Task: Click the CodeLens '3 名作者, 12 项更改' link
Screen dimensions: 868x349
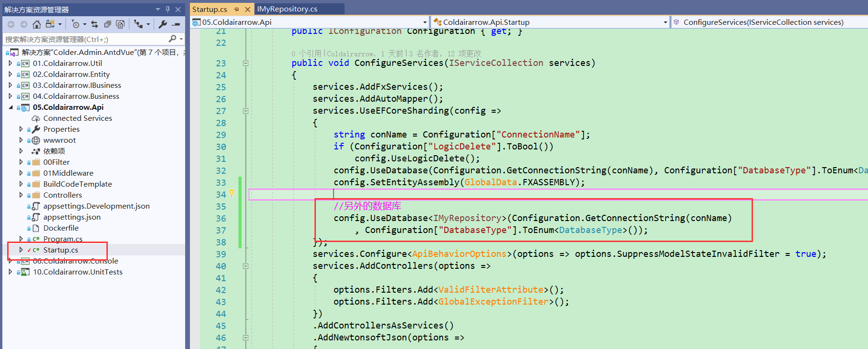Action: point(444,53)
